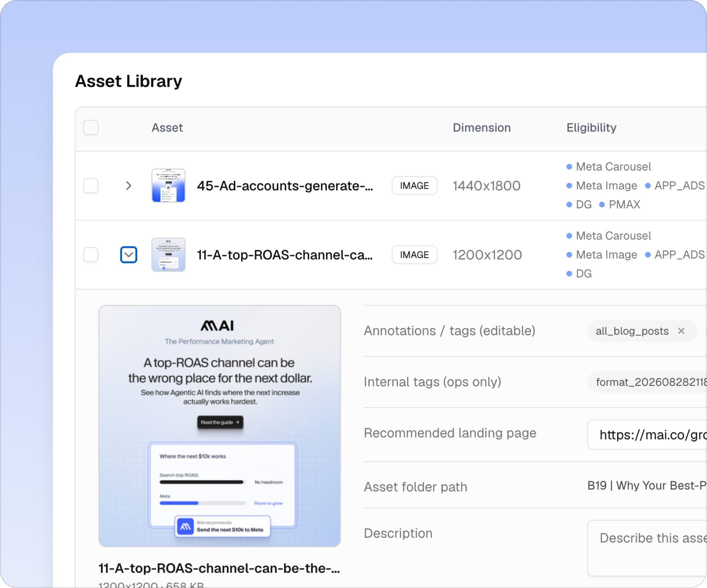The width and height of the screenshot is (707, 588).
Task: Click Meta Carousel in the 11-A-top-ROAS row
Action: click(614, 236)
